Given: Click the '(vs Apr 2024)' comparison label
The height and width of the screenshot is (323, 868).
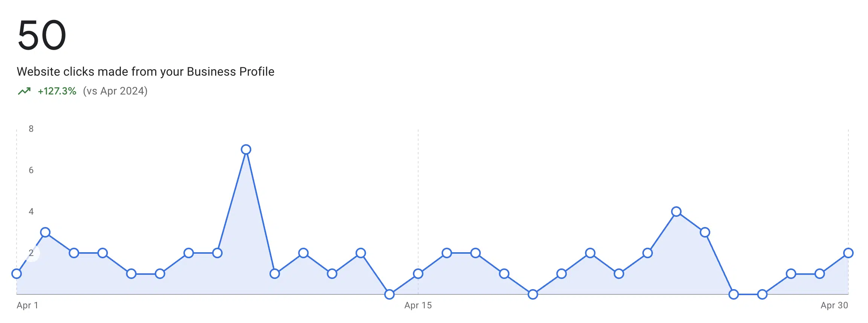Looking at the screenshot, I should (x=115, y=91).
